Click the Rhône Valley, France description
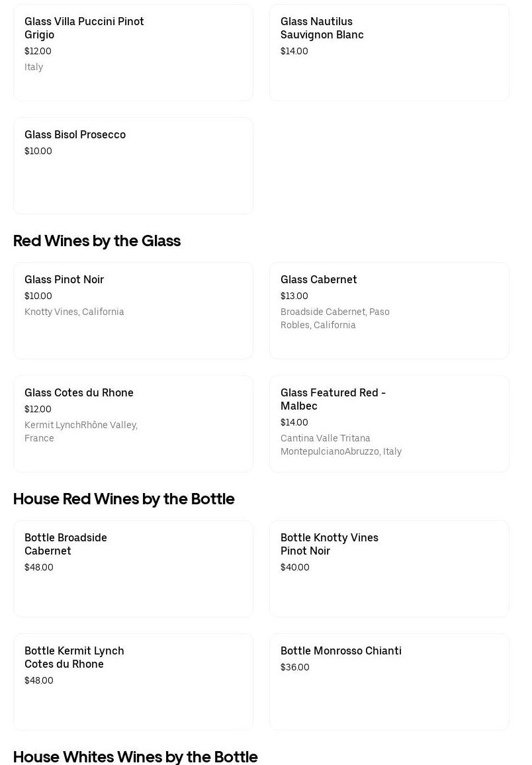 coord(81,431)
